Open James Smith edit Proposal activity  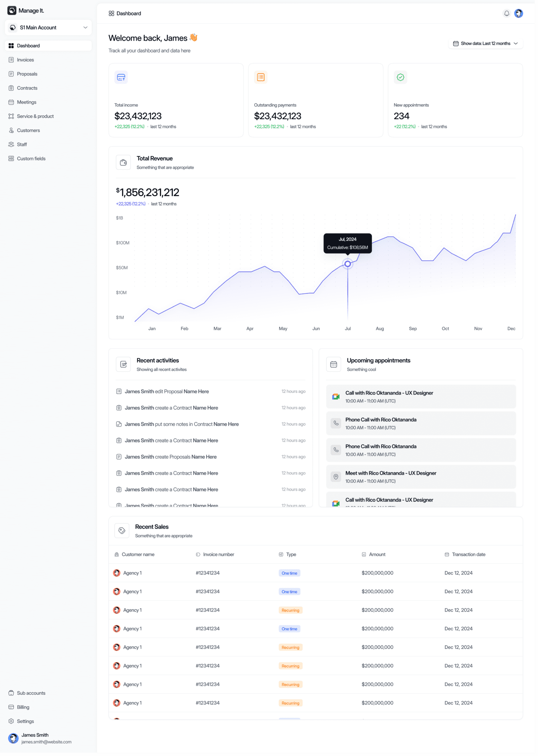167,391
